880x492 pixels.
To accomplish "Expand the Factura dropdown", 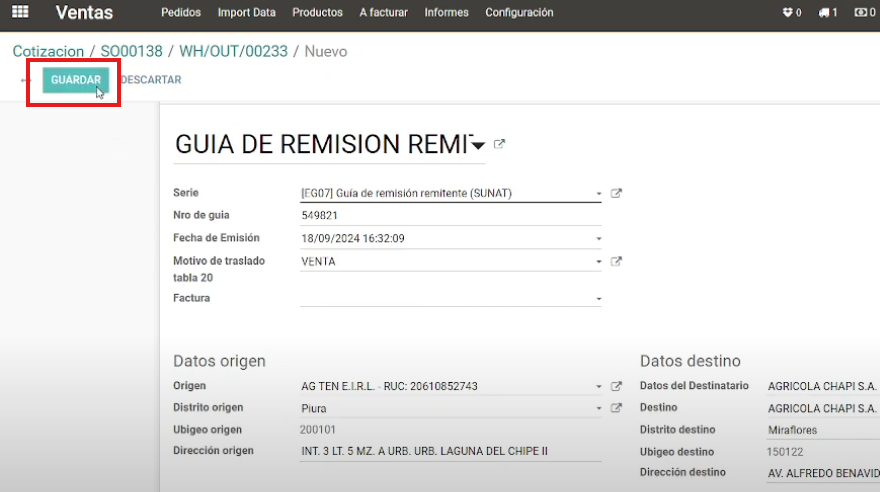I will click(x=599, y=299).
